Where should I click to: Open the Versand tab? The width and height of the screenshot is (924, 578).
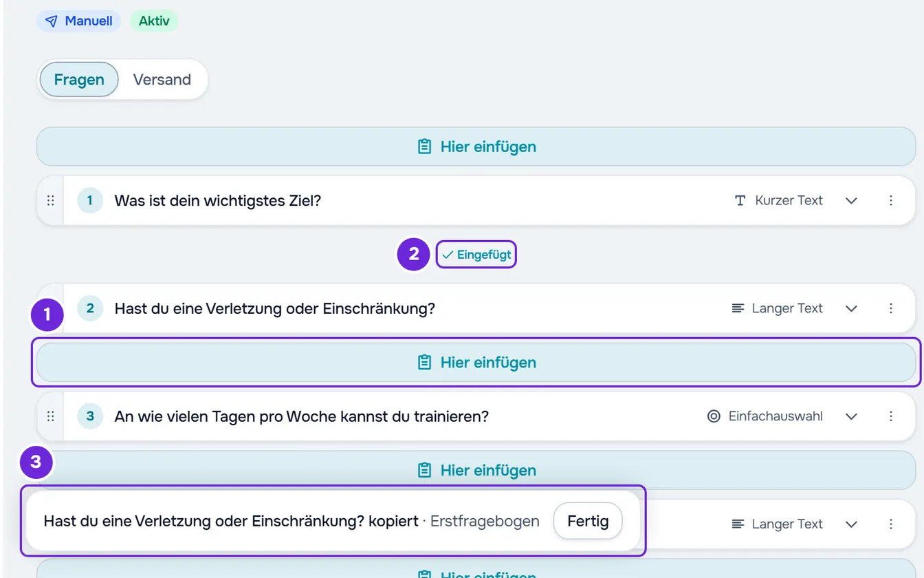[x=162, y=80]
